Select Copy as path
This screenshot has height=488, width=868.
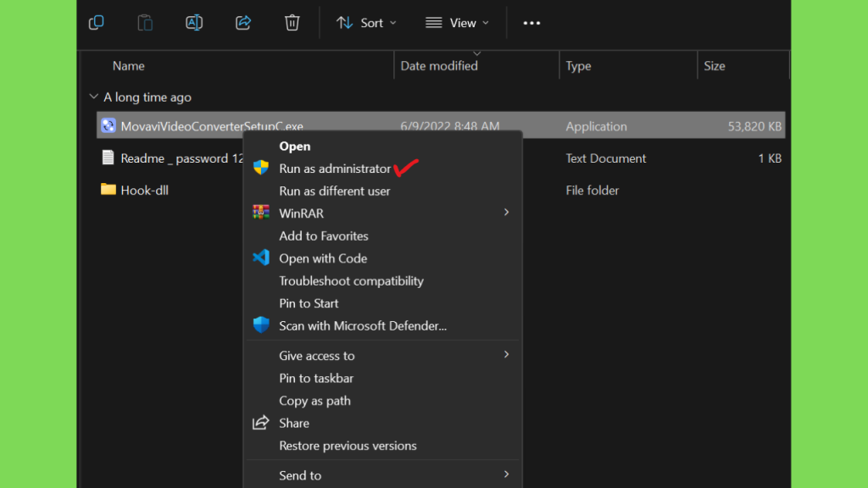click(x=314, y=401)
